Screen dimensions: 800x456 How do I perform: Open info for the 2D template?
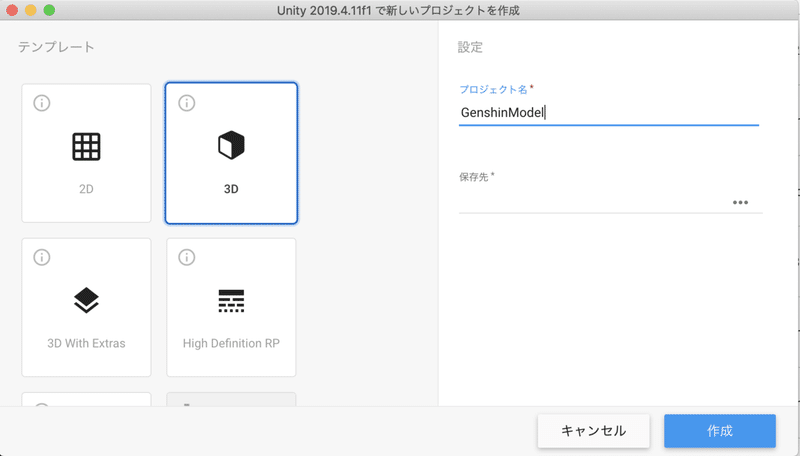click(42, 103)
